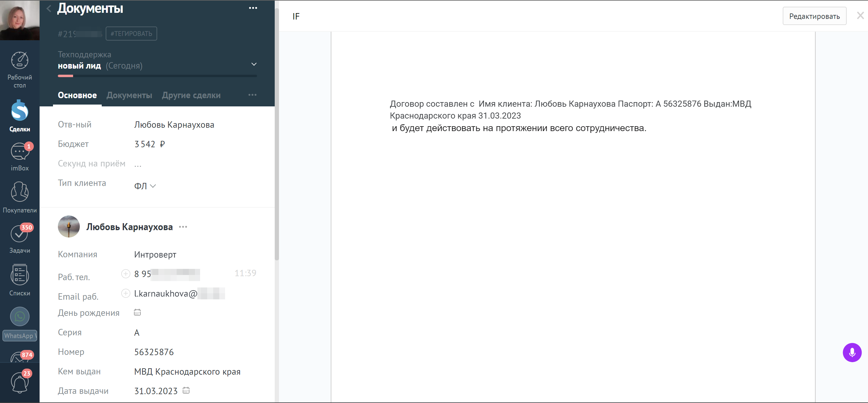The image size is (868, 403).
Task: Expand the pipeline stage dropdown chevron
Action: [x=254, y=64]
